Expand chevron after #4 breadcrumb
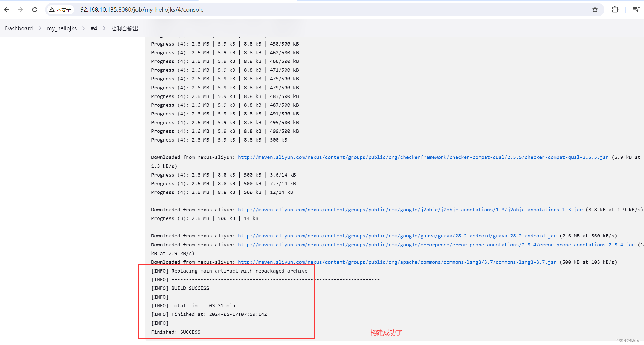 [104, 28]
